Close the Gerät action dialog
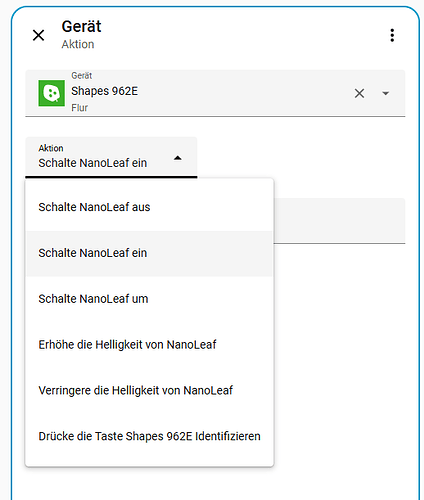Viewport: 424px width, 500px height. click(x=39, y=35)
